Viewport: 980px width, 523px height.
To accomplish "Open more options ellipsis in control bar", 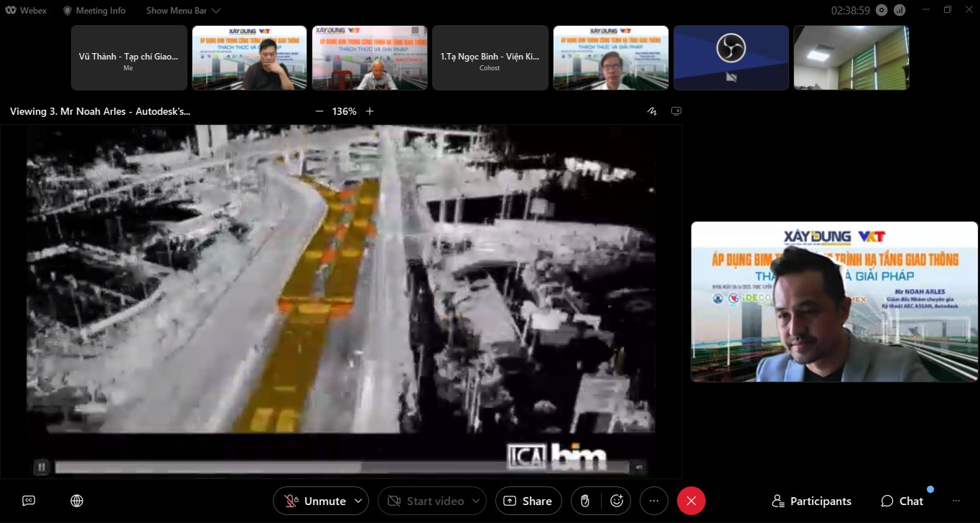I will (653, 501).
